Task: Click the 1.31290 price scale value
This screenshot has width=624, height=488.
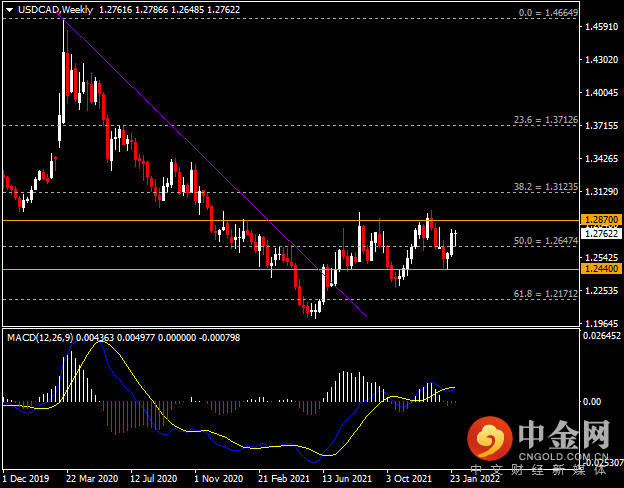Action: click(601, 192)
